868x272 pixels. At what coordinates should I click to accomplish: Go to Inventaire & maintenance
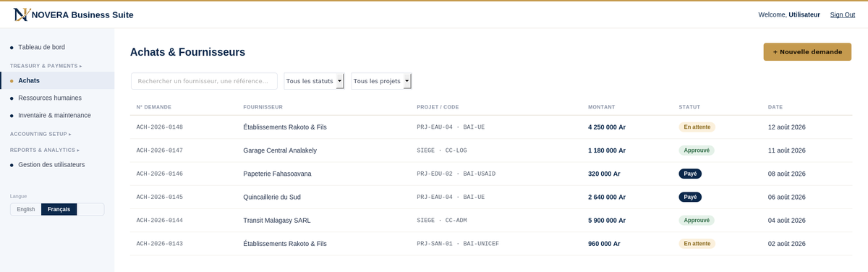pyautogui.click(x=54, y=115)
